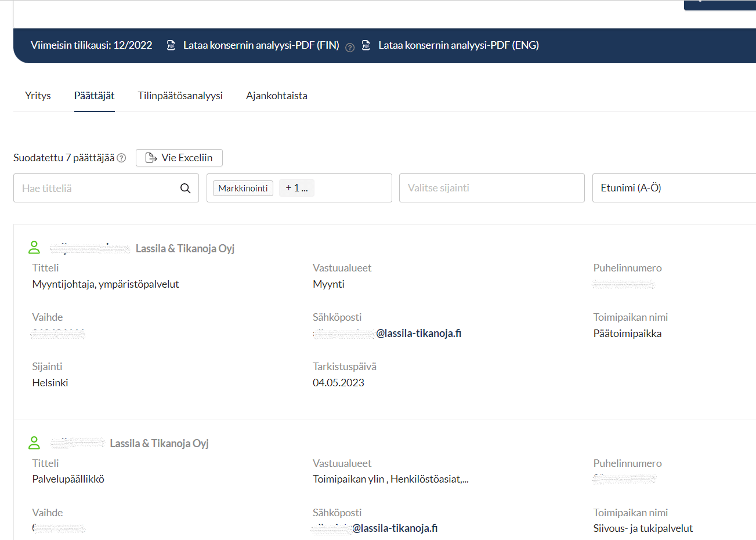Click the Viimeisin tilikausi: 12/2022 text
Image resolution: width=756 pixels, height=540 pixels.
(x=92, y=45)
